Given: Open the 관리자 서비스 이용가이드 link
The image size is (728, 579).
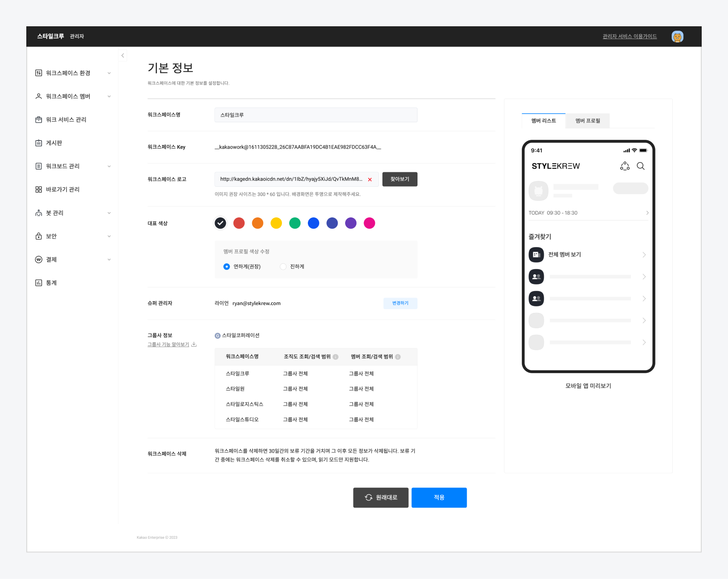Looking at the screenshot, I should click(629, 36).
